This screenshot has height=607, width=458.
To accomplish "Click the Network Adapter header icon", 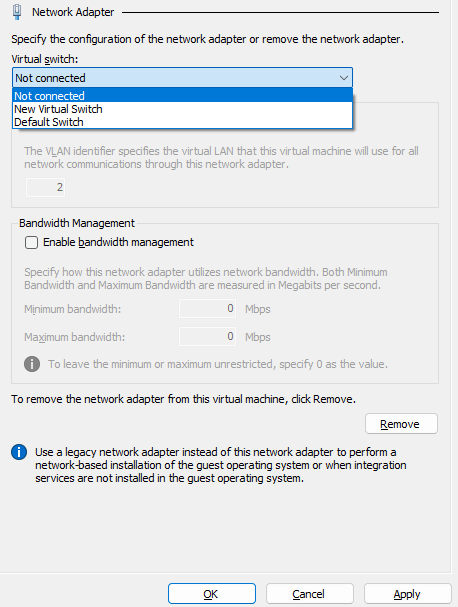I will click(17, 12).
